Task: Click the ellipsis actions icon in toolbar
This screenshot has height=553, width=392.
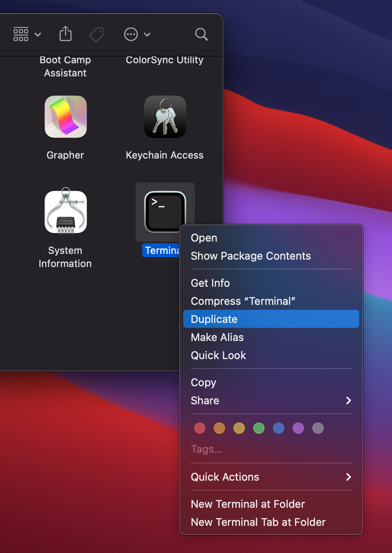Action: (131, 34)
